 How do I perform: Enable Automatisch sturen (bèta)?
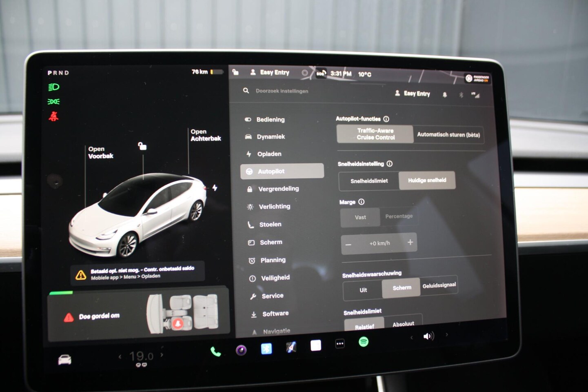(448, 135)
